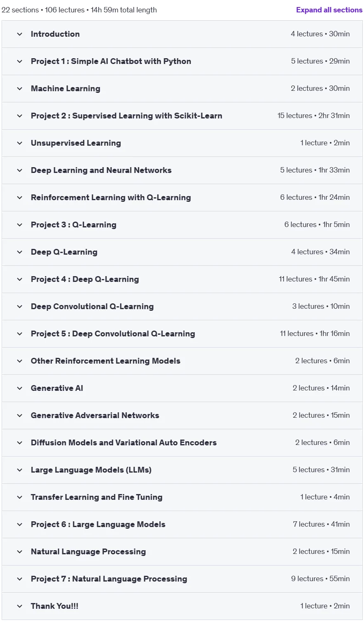Toggle the Unsupervised Learning section arrow

(19, 143)
